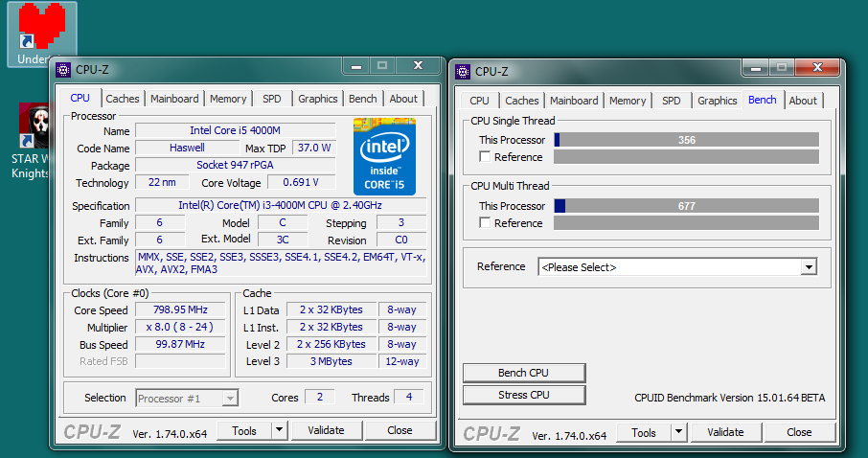
Task: Click the Core Speed value 798.95 MHz
Action: (x=180, y=309)
